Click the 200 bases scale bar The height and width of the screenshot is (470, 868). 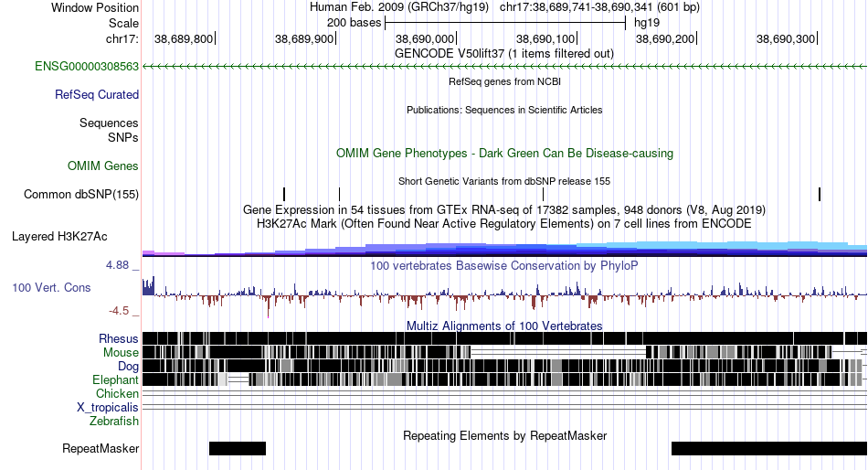coord(505,23)
